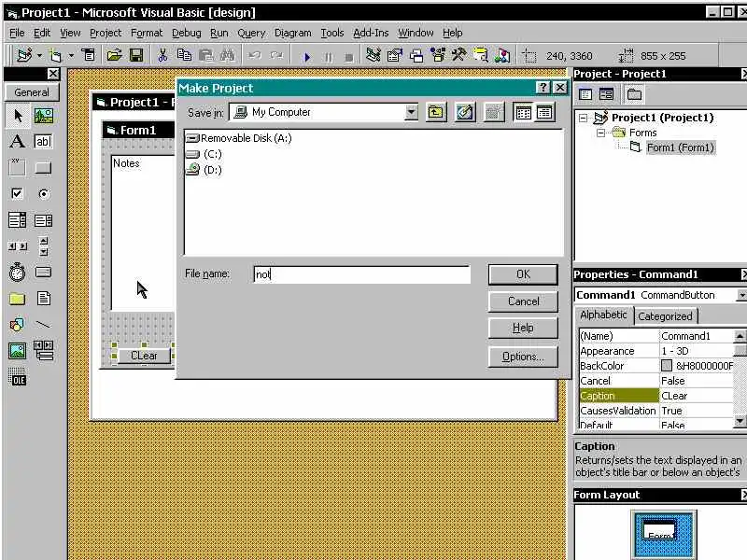Select the Line control tool
The image size is (747, 560).
coord(43,325)
